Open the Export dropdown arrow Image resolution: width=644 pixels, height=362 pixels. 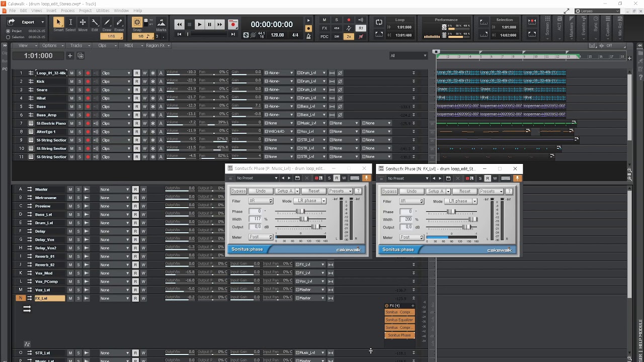[43, 22]
